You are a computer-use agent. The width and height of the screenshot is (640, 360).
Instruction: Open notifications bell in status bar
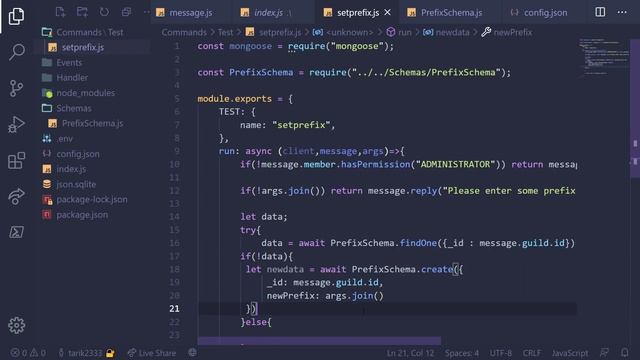point(624,353)
